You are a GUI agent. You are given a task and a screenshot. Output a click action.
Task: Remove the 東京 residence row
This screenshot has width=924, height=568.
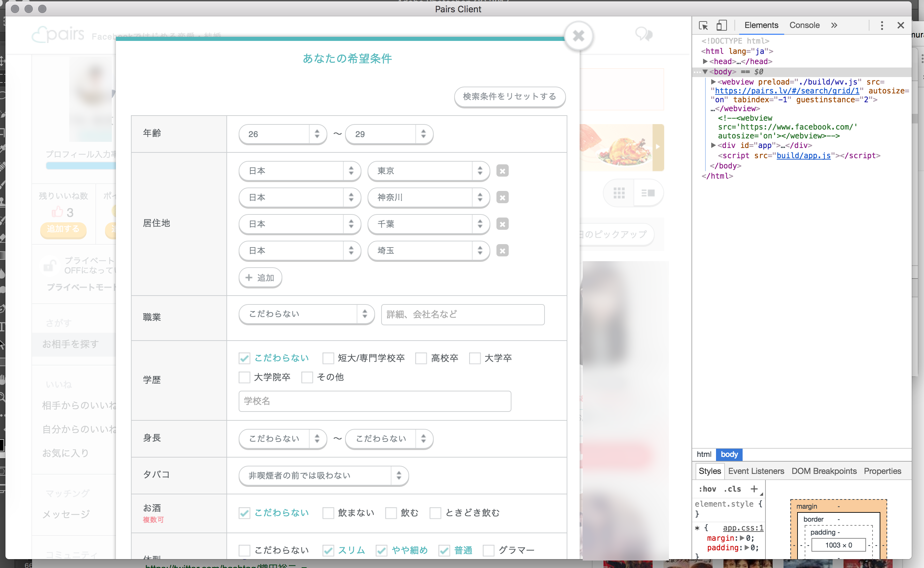(502, 171)
